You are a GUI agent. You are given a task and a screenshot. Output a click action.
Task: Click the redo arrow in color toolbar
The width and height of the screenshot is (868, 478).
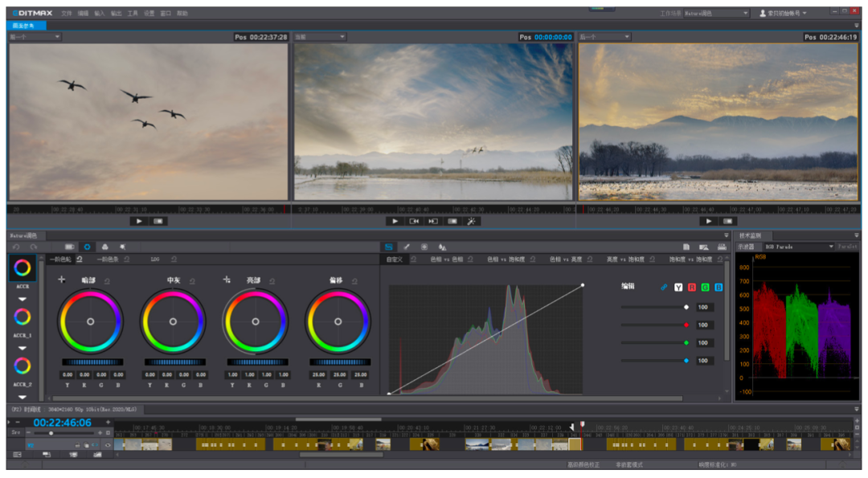pyautogui.click(x=34, y=247)
